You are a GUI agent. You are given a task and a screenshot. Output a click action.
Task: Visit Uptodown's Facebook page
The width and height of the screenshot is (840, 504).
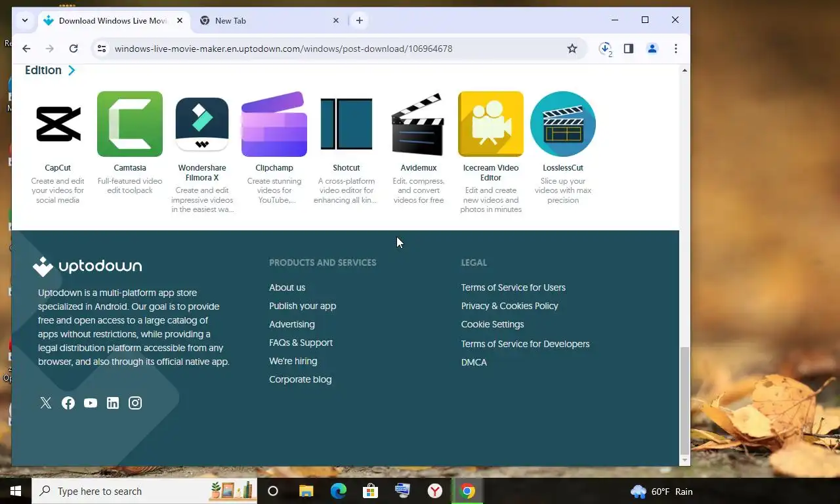[x=68, y=403]
